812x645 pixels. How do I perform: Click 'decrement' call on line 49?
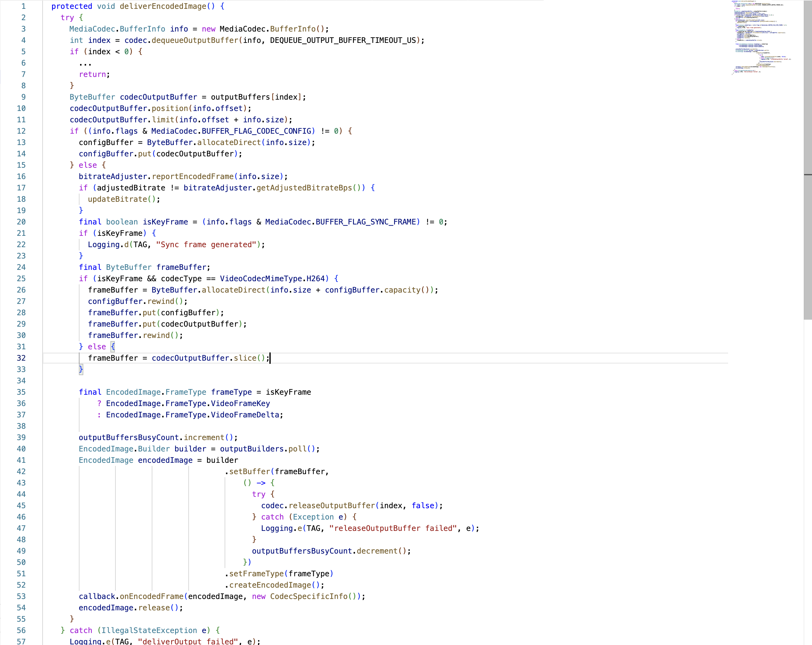(x=377, y=551)
